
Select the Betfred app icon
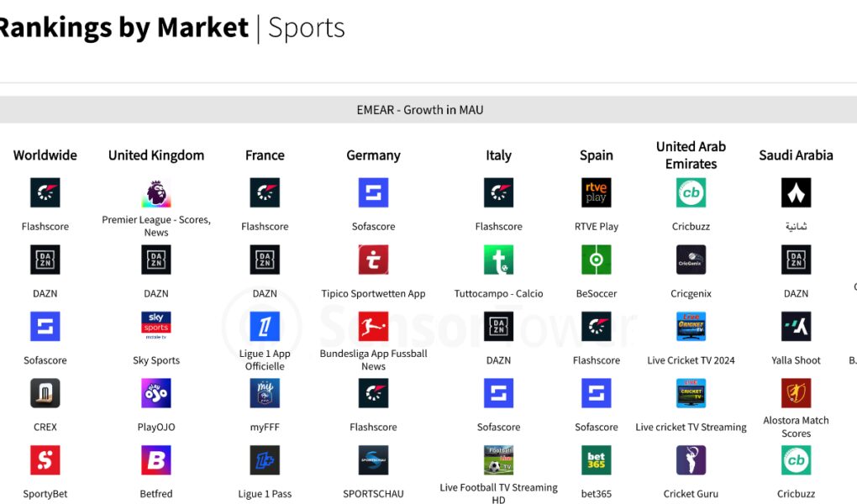(156, 460)
